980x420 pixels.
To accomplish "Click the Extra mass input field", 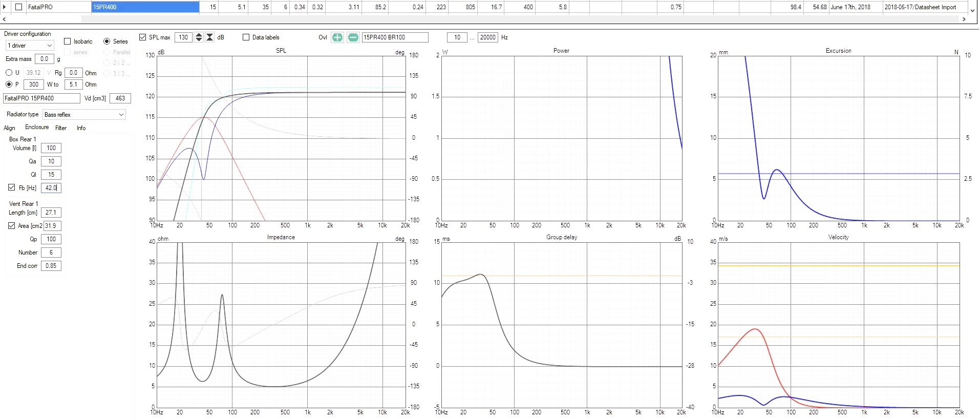I will point(45,59).
